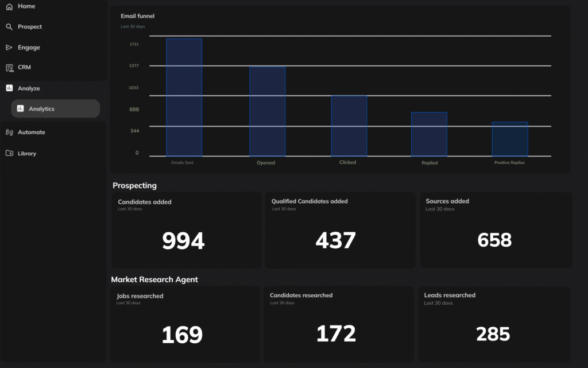Click the Library folder icon
588x368 pixels.
click(9, 154)
